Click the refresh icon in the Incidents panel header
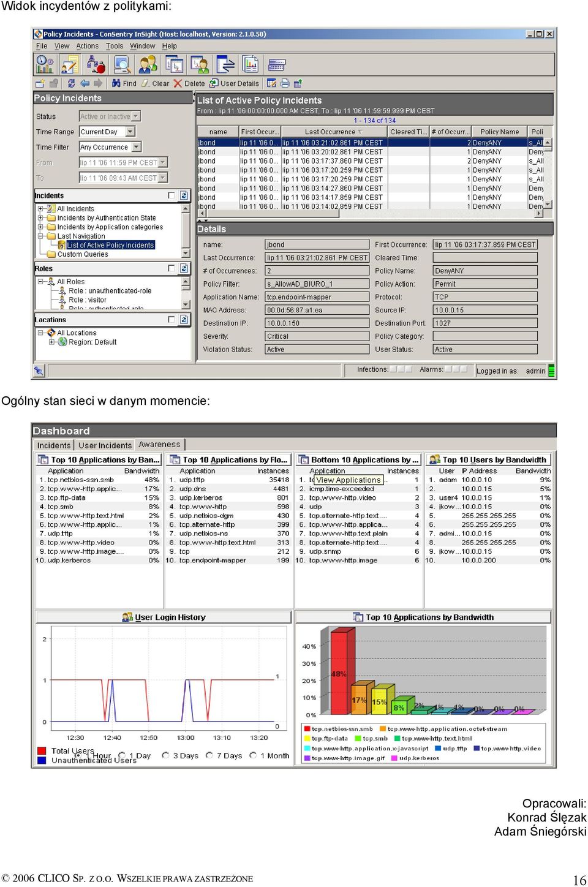 184,195
